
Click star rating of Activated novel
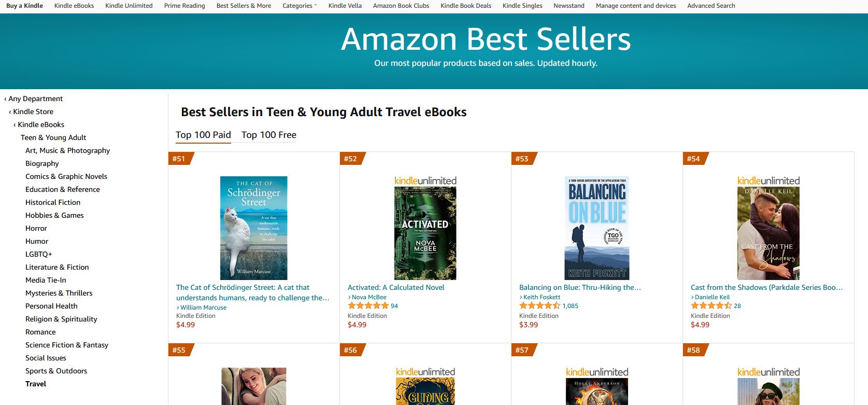(368, 306)
